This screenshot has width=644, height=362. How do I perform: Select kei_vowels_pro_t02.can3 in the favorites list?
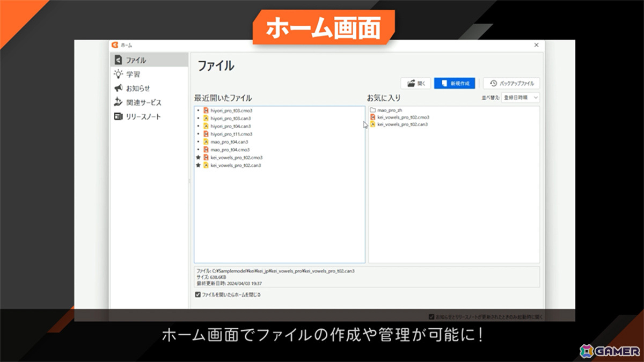pos(402,124)
